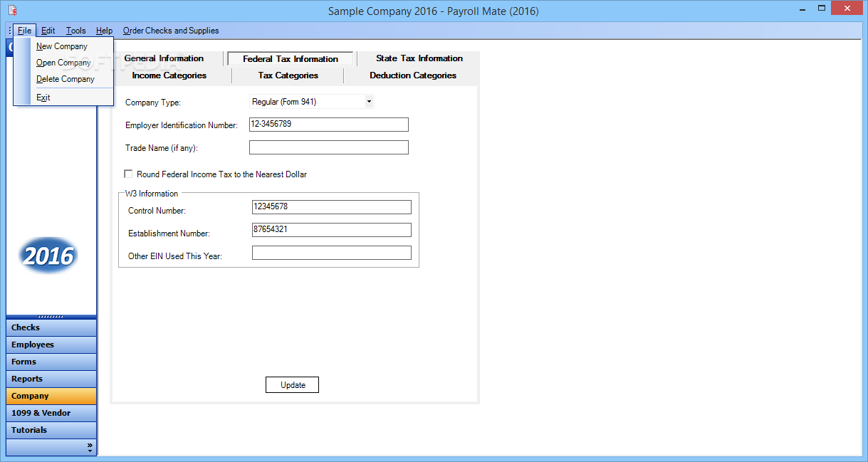Screen dimensions: 868x462
Task: Switch to Income Categories tab
Action: tap(169, 75)
